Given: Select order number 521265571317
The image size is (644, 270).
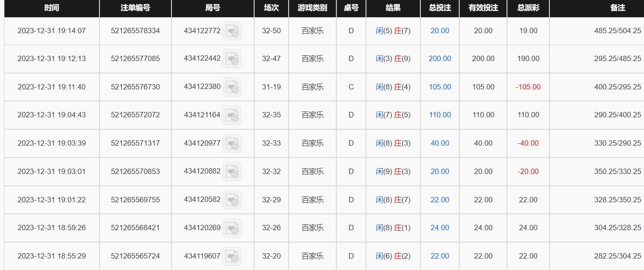Looking at the screenshot, I should tap(135, 143).
